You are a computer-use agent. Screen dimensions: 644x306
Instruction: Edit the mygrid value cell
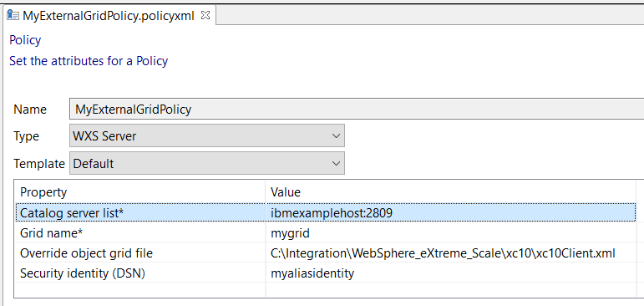coord(450,232)
